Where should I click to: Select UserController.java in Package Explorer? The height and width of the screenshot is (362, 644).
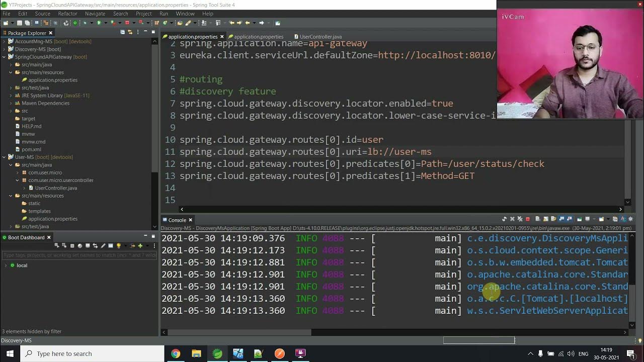point(55,188)
